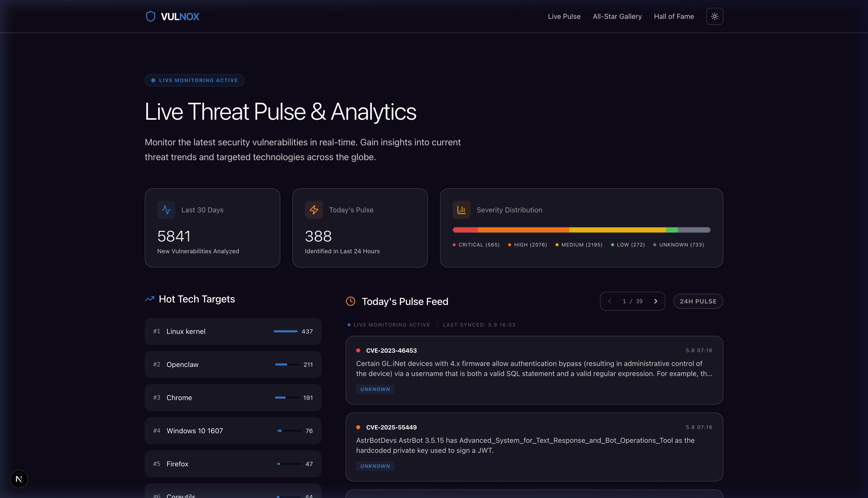Click the UNKNOWN tag on CVE-2023-46453
Screen dimensions: 868x498
click(x=375, y=389)
